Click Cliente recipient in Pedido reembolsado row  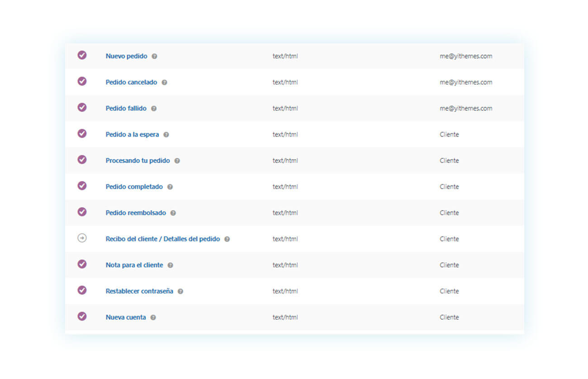(449, 213)
